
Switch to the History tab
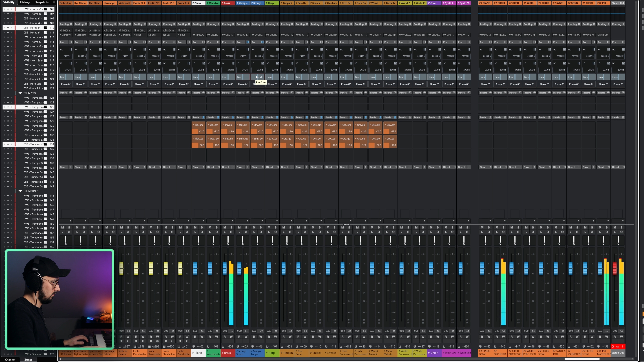25,2
